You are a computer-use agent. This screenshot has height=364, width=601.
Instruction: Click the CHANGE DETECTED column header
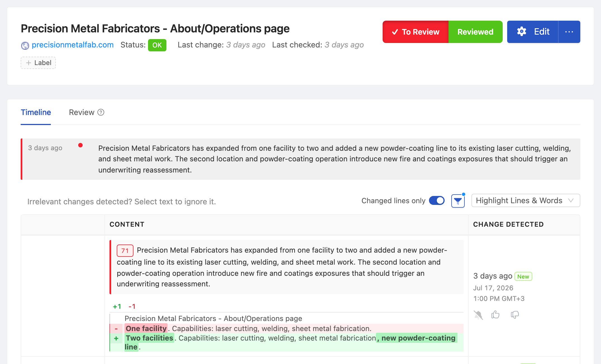[x=508, y=224]
